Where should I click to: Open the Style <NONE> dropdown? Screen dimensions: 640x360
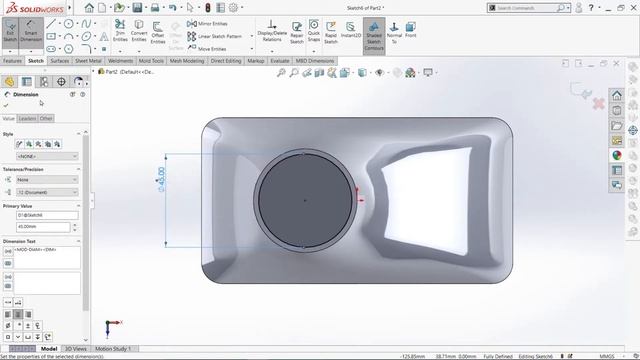[x=47, y=156]
